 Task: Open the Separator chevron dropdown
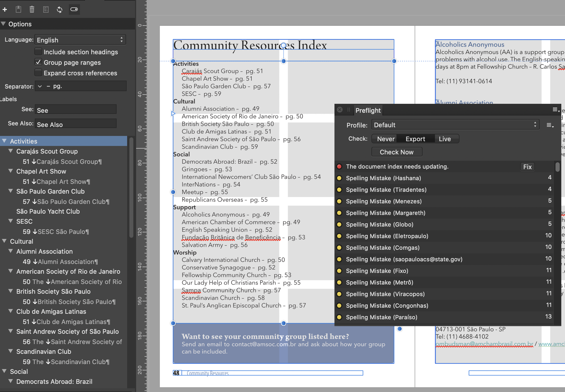[40, 86]
